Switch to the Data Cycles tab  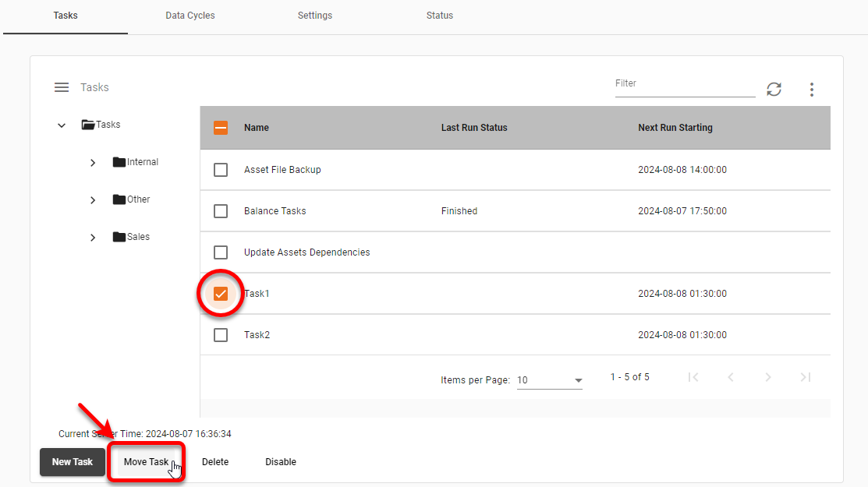[190, 15]
